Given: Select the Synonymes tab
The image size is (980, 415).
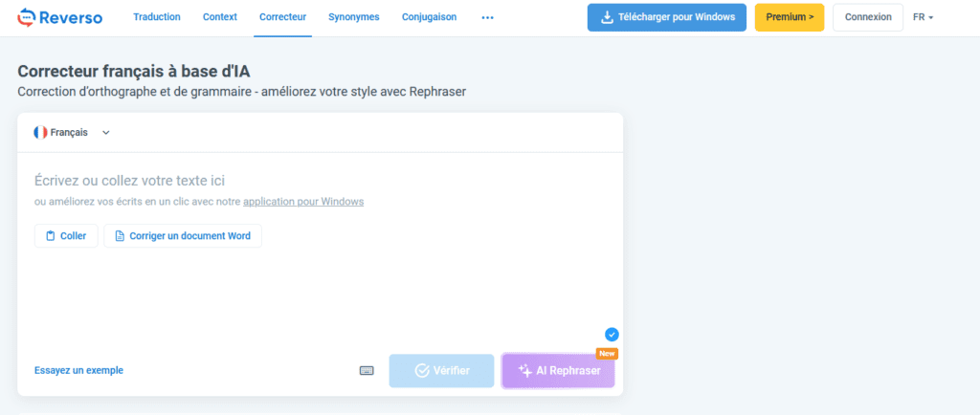Looking at the screenshot, I should pyautogui.click(x=353, y=17).
